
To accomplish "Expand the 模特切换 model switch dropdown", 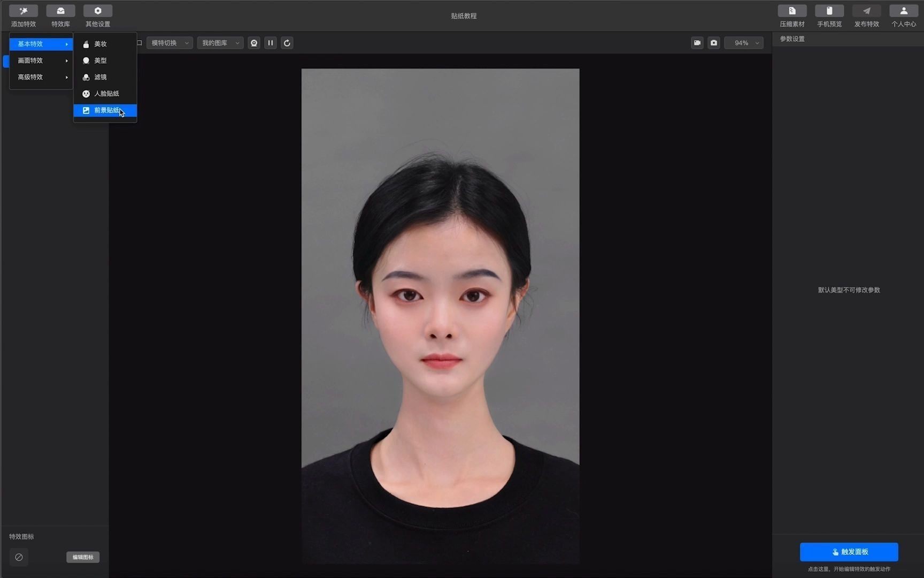I will (x=169, y=43).
